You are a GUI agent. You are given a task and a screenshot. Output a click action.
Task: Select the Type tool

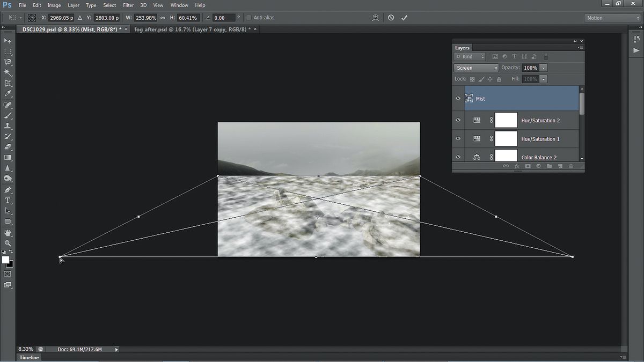[8, 201]
